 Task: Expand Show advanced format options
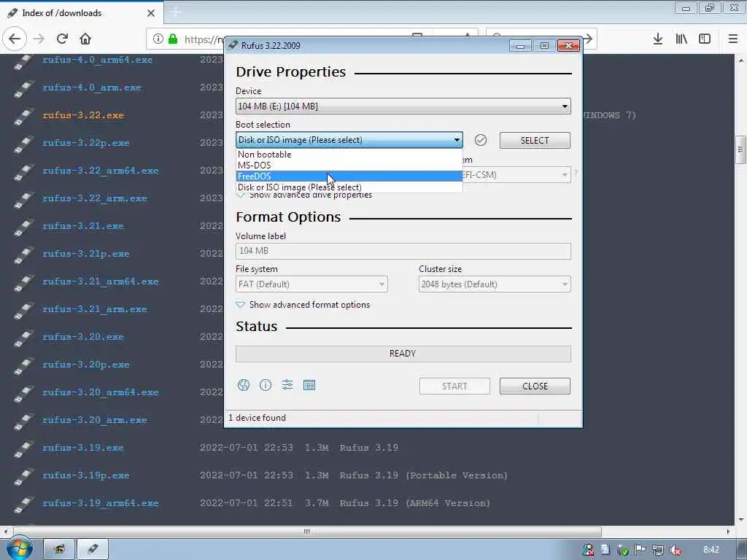[x=303, y=305]
